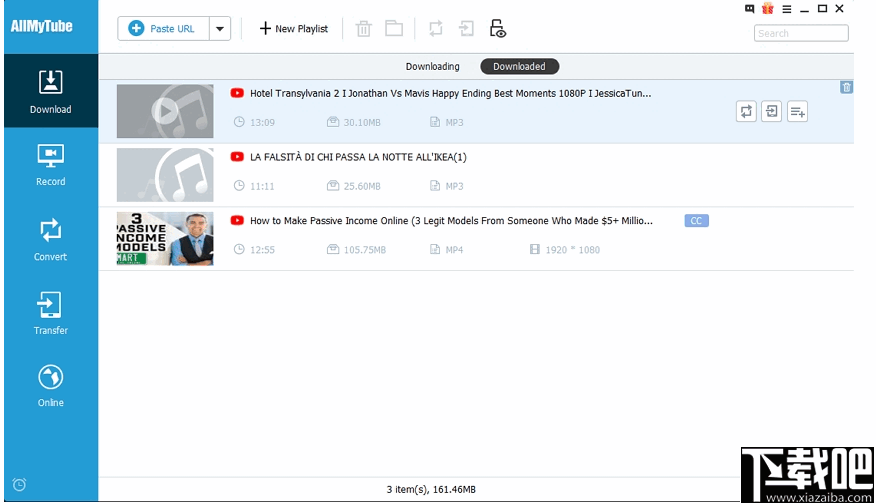The image size is (876, 503).
Task: Switch to the Downloading tab
Action: click(x=432, y=67)
